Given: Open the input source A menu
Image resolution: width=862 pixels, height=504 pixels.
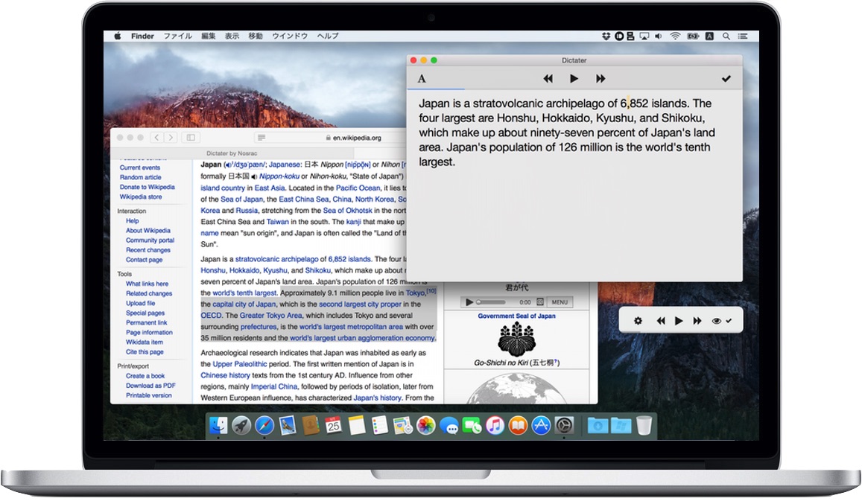Looking at the screenshot, I should [710, 36].
